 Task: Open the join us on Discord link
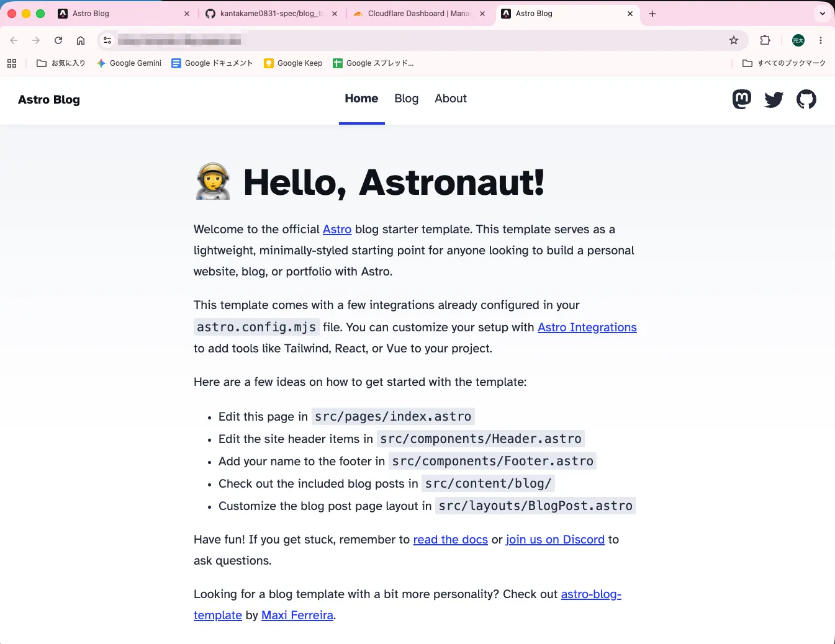click(x=555, y=540)
